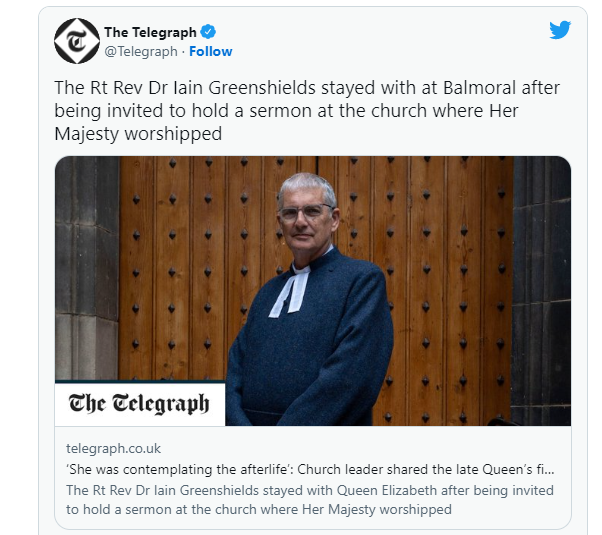Click the minister's eyeglasses in the photo
Image resolution: width=602 pixels, height=535 pixels.
point(306,211)
